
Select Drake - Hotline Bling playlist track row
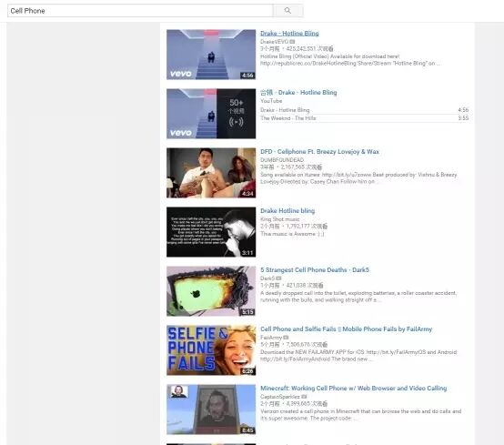tap(364, 110)
